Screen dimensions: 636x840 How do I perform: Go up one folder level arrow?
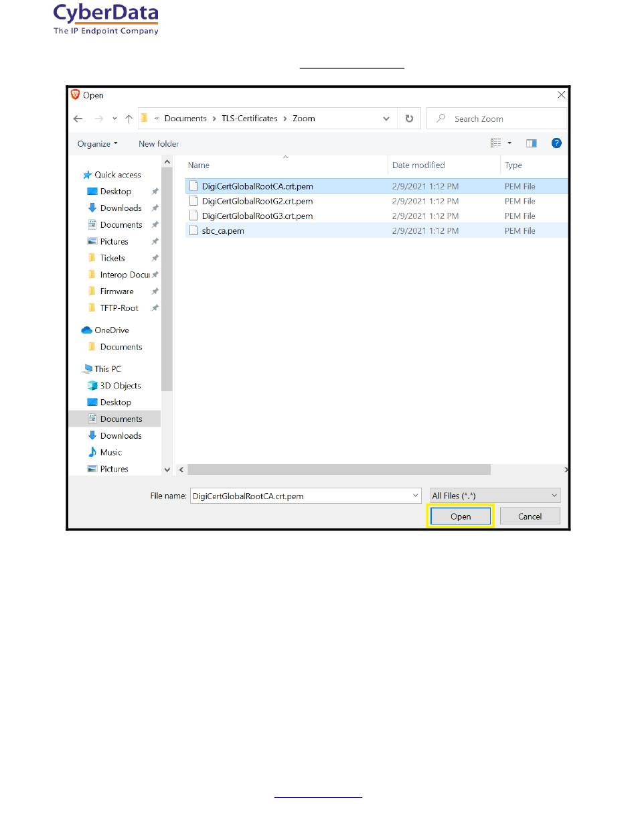129,119
